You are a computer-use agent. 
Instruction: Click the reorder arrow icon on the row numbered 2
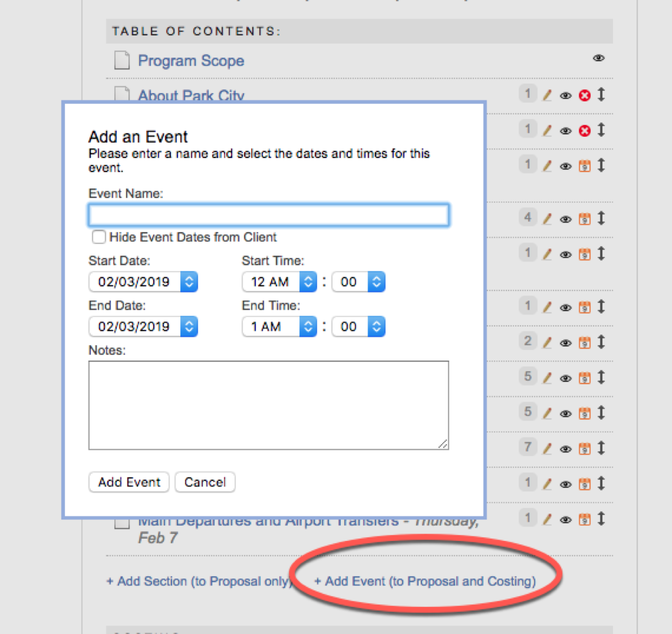pos(601,342)
